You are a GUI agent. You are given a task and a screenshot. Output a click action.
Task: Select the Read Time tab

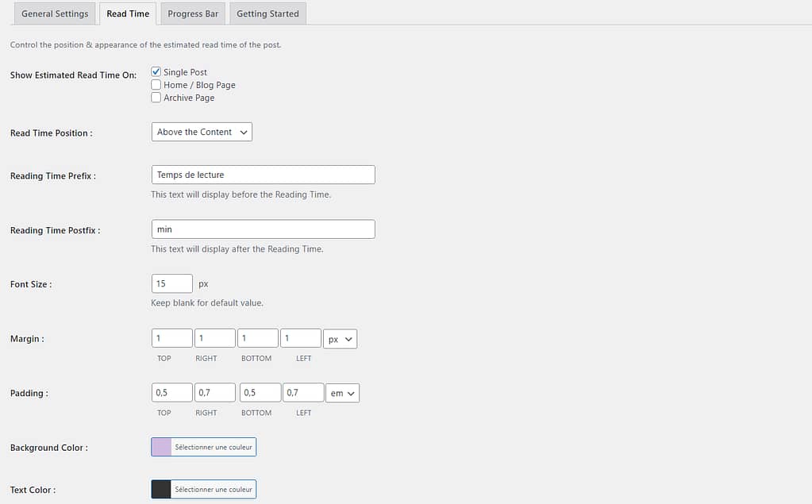pyautogui.click(x=128, y=13)
